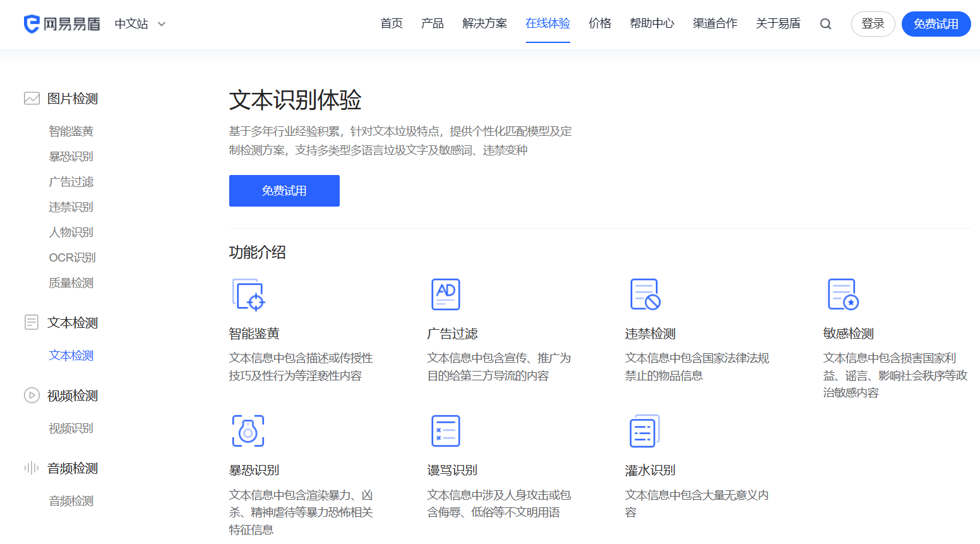
Task: Click the 图片检测 sidebar chart icon
Action: (x=31, y=98)
